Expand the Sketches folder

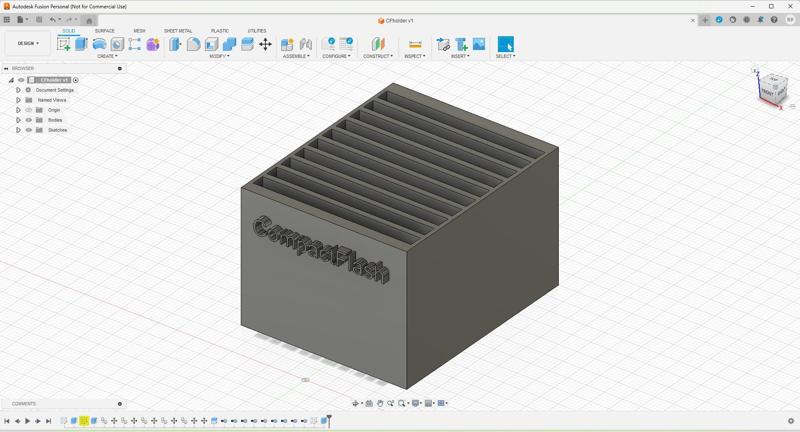pos(18,130)
